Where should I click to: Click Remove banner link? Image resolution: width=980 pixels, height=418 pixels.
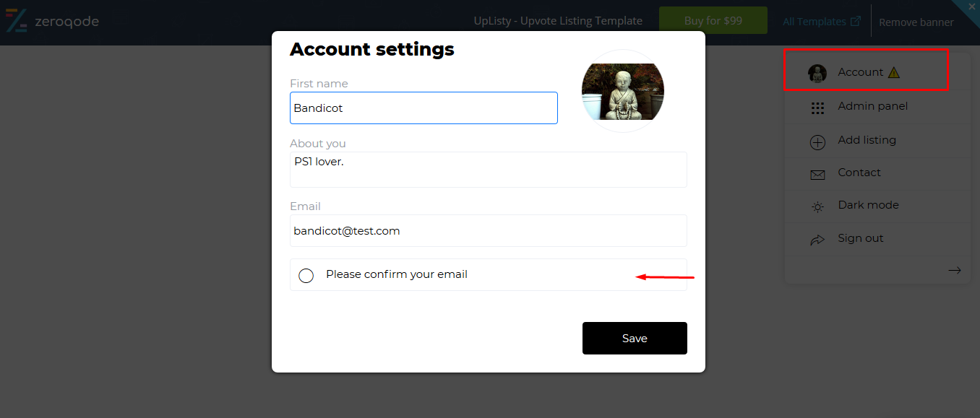coord(916,22)
